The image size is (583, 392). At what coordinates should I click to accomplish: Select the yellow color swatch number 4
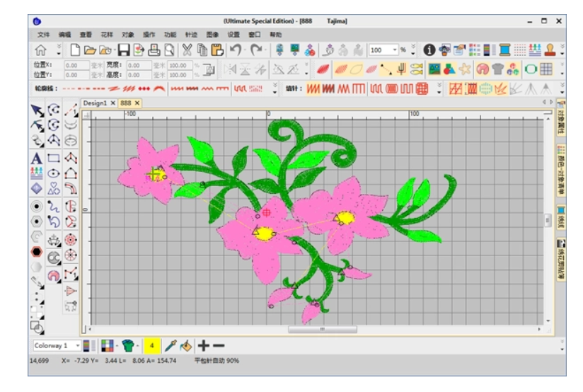[x=151, y=345]
